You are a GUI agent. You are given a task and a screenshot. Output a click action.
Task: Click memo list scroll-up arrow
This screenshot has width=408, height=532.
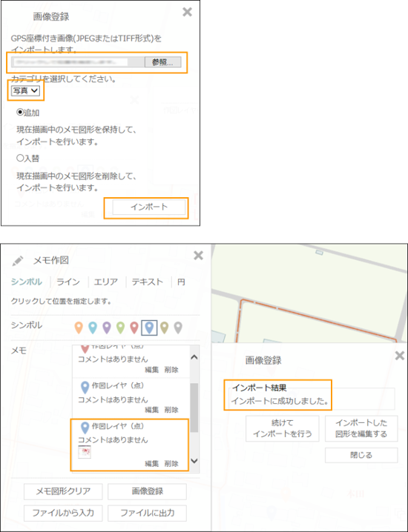(194, 357)
